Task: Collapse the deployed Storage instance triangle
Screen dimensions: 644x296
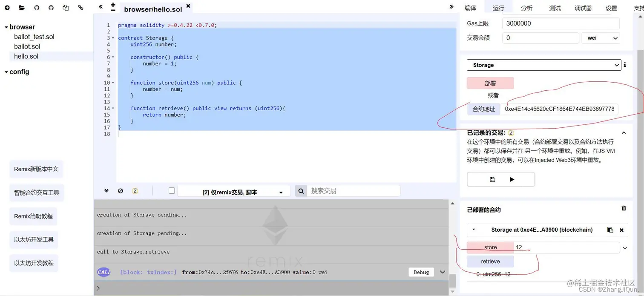Action: [474, 230]
